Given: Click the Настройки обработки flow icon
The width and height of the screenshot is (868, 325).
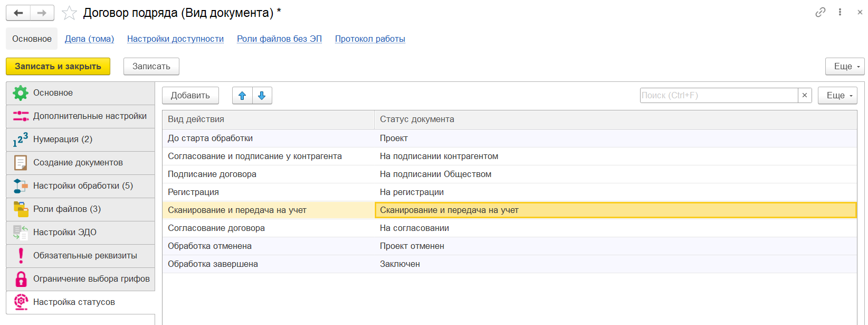Looking at the screenshot, I should [21, 186].
